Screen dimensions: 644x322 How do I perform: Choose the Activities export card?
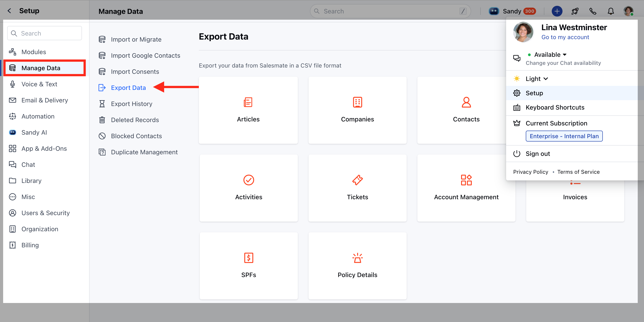pos(249,188)
